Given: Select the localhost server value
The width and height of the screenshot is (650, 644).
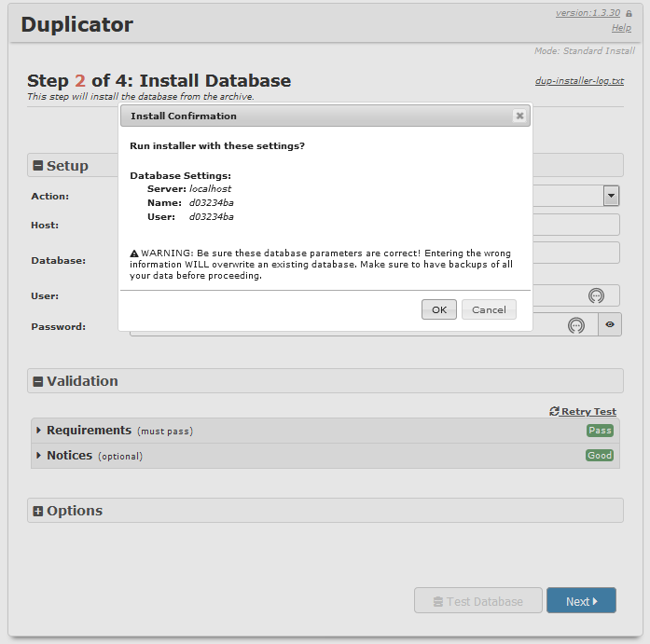Looking at the screenshot, I should [x=210, y=189].
